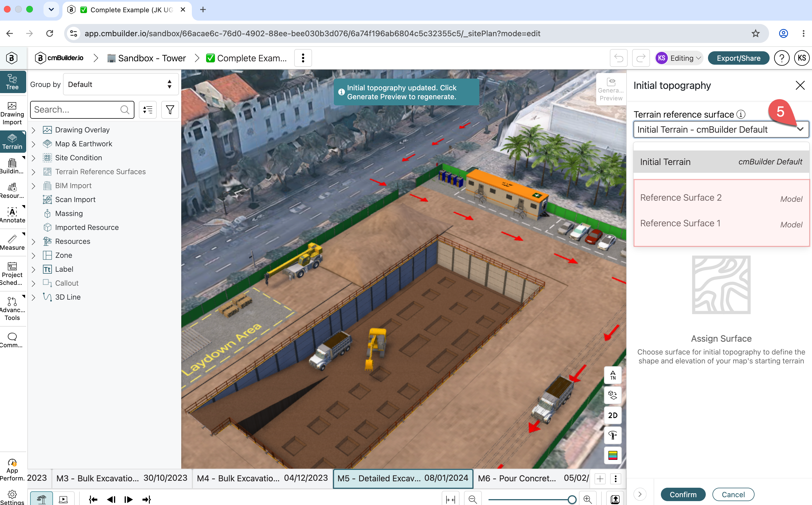Click the timeline zoom slider handle

coord(572,499)
